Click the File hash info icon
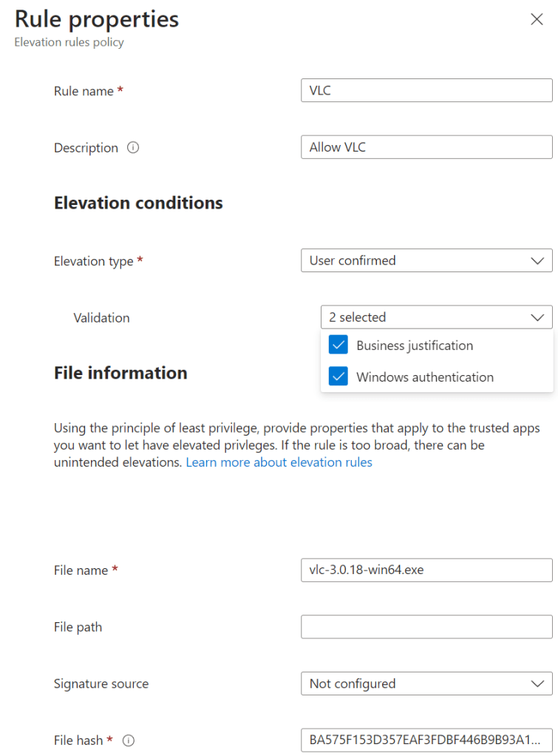Image resolution: width=558 pixels, height=756 pixels. point(129,740)
